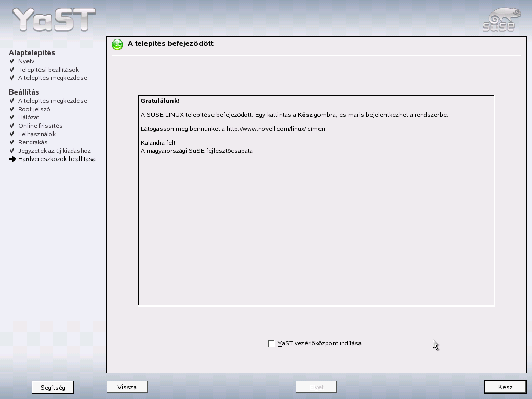Viewport: 532px width, 399px height.
Task: Click the disabled Elvet button
Action: (x=316, y=387)
